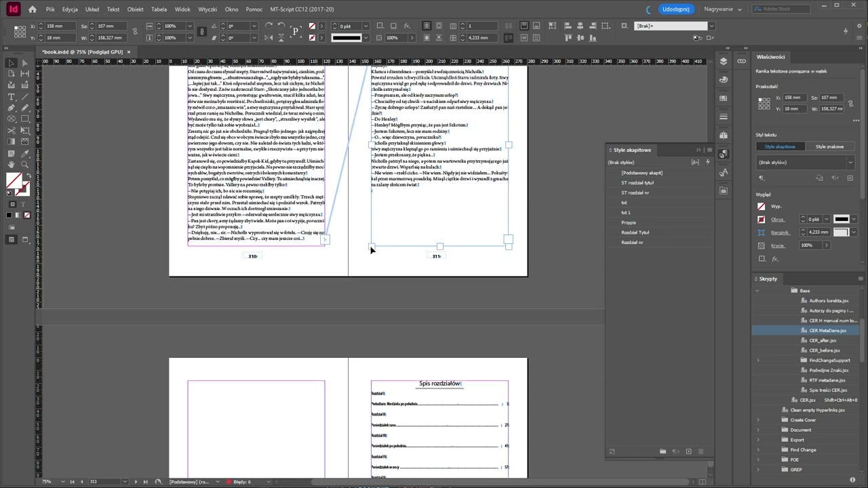Select the Hand tool
The image size is (868, 488).
pos(12,164)
